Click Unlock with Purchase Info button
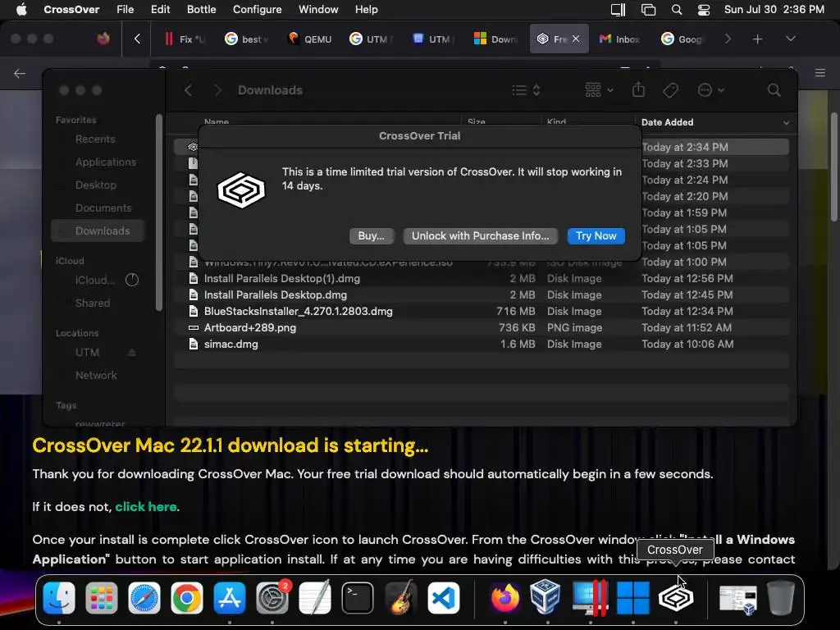The image size is (840, 630). [x=480, y=235]
